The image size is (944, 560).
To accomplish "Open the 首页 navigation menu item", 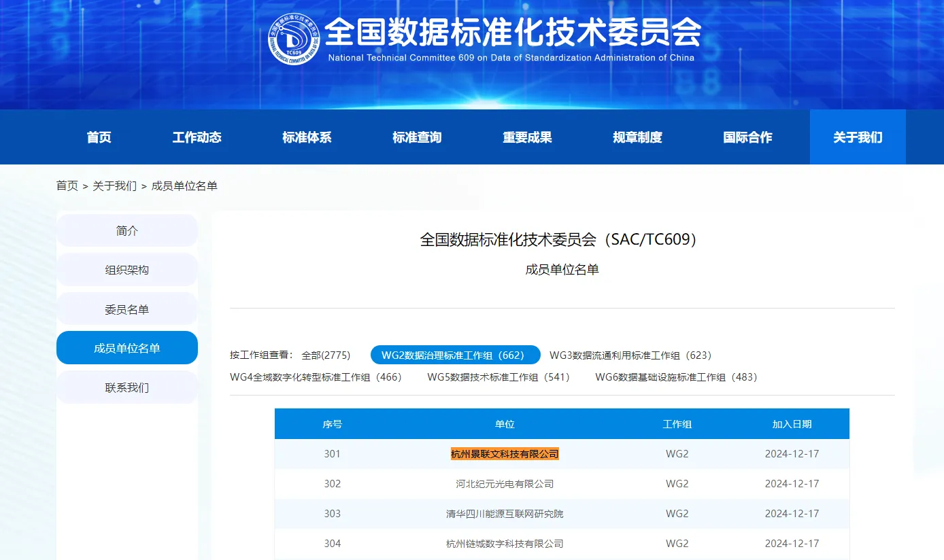I will 99,137.
